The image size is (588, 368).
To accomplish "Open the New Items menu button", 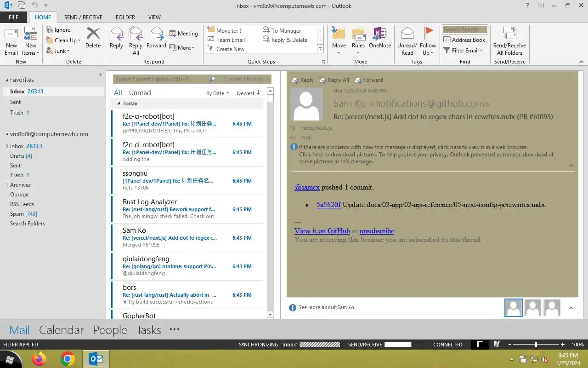I will [31, 41].
